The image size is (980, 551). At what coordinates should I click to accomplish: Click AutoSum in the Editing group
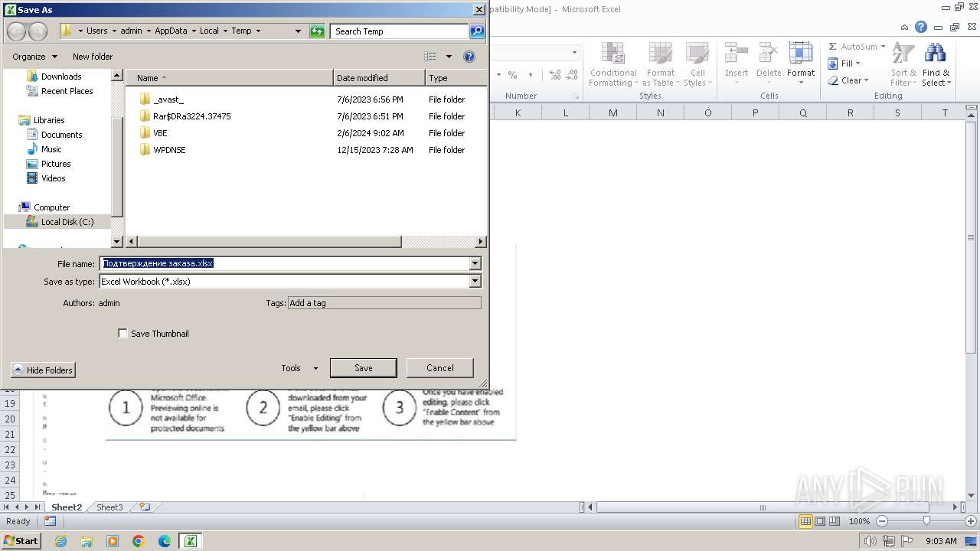click(x=856, y=47)
